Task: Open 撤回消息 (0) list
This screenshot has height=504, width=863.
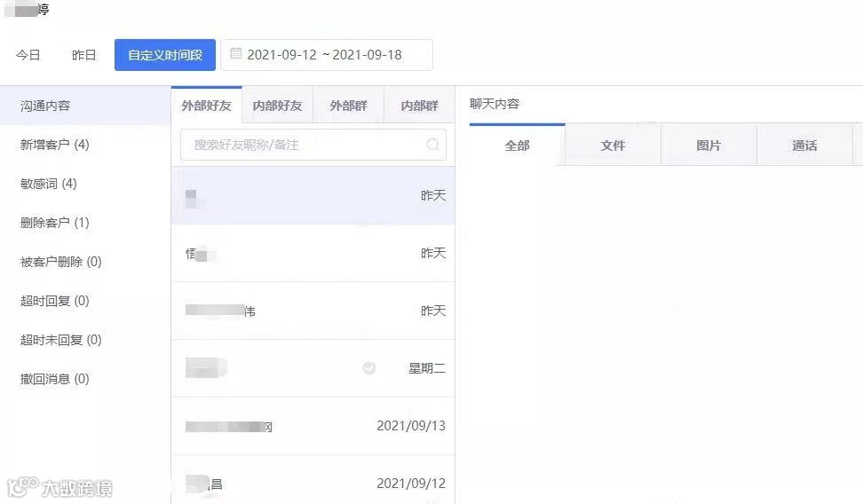Action: 54,379
